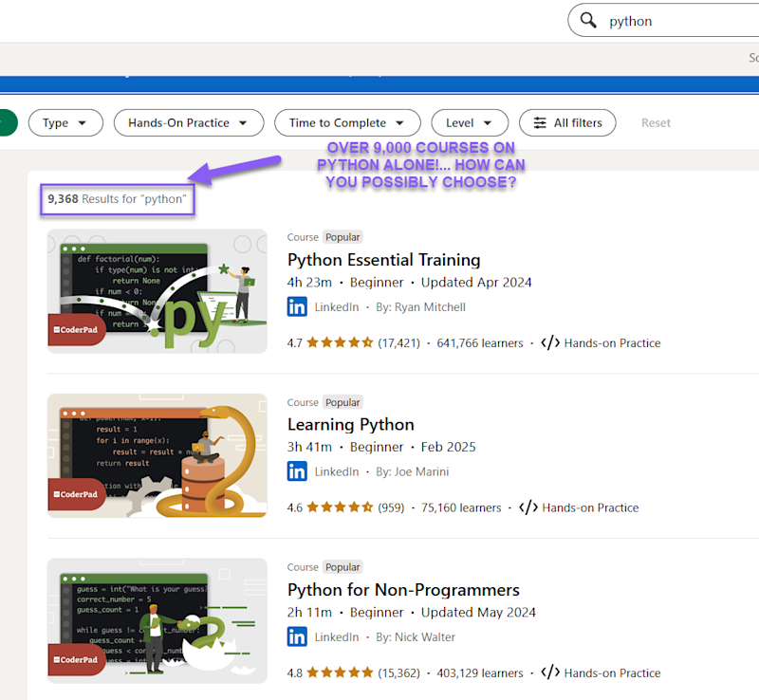Screen dimensions: 759x700
Task: Click the 641,766 learners text
Action: tap(480, 342)
